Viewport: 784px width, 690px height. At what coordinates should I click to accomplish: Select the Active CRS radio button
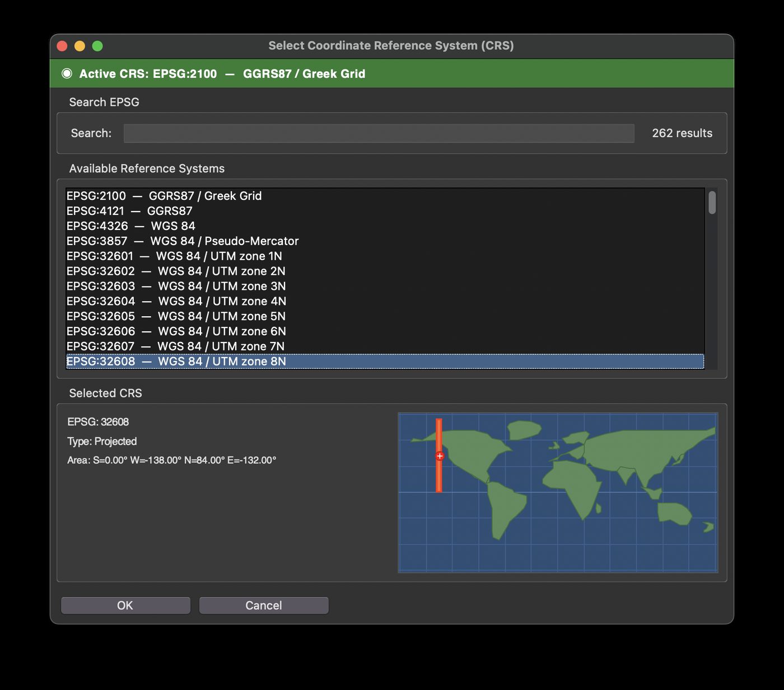(x=67, y=73)
